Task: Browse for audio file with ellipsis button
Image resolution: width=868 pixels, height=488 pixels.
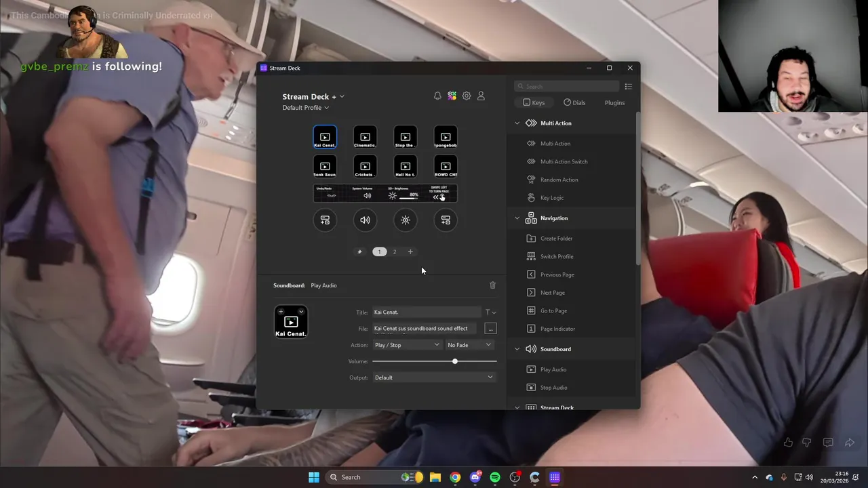Action: [x=491, y=329]
